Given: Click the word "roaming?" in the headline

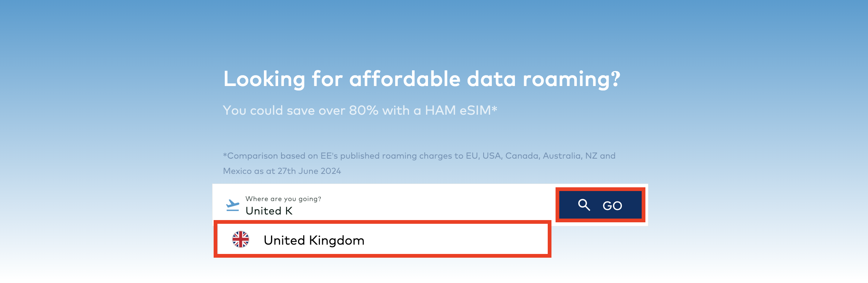Looking at the screenshot, I should 571,79.
